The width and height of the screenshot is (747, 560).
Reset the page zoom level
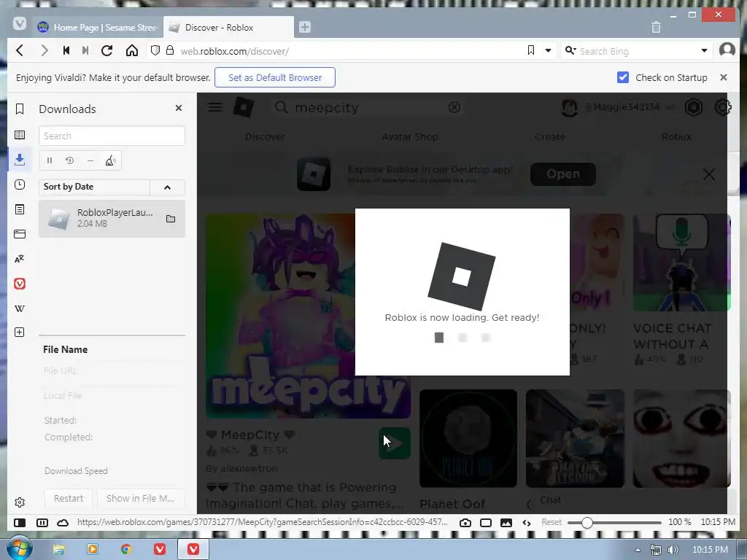click(x=551, y=522)
